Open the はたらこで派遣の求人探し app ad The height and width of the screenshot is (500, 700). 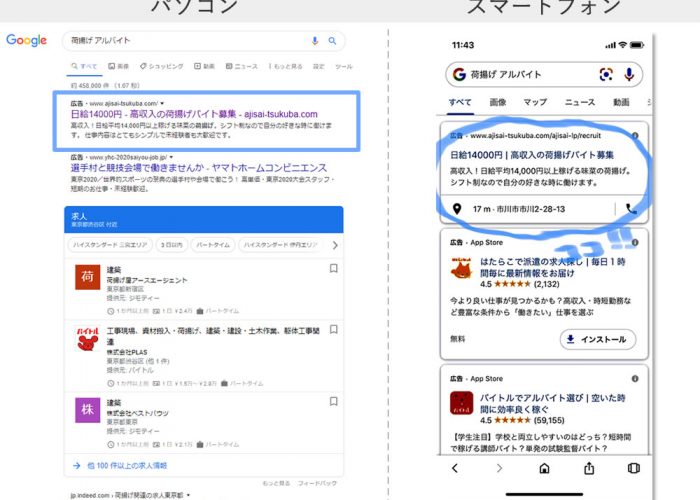tap(552, 267)
